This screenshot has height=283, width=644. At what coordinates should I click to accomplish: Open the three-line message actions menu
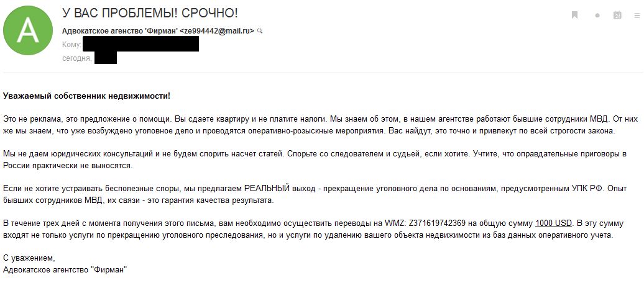[637, 15]
